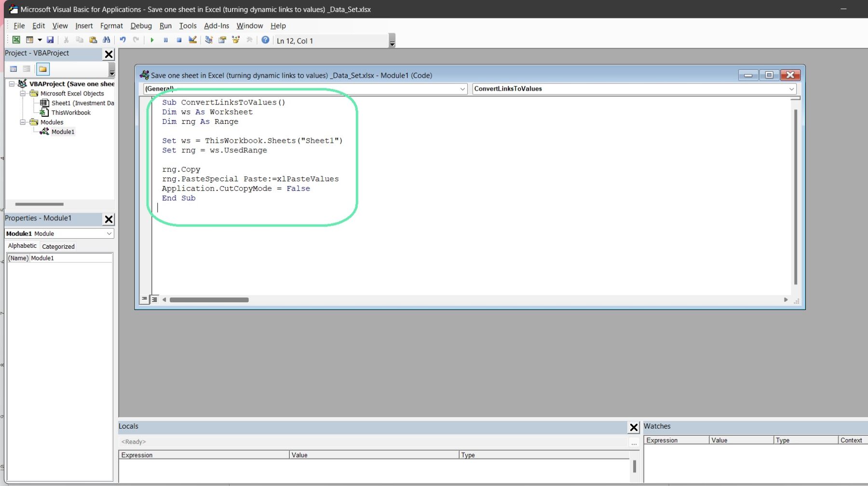Open the Format menu
The height and width of the screenshot is (486, 868).
click(x=111, y=26)
